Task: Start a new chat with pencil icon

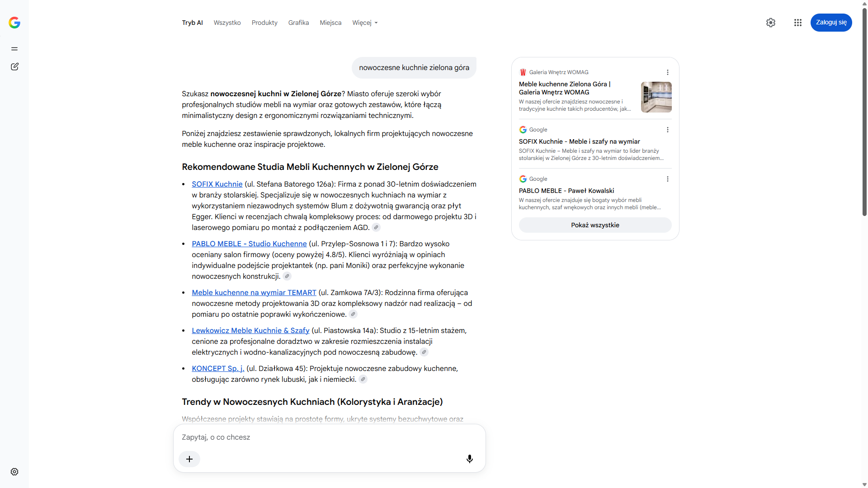Action: (14, 67)
